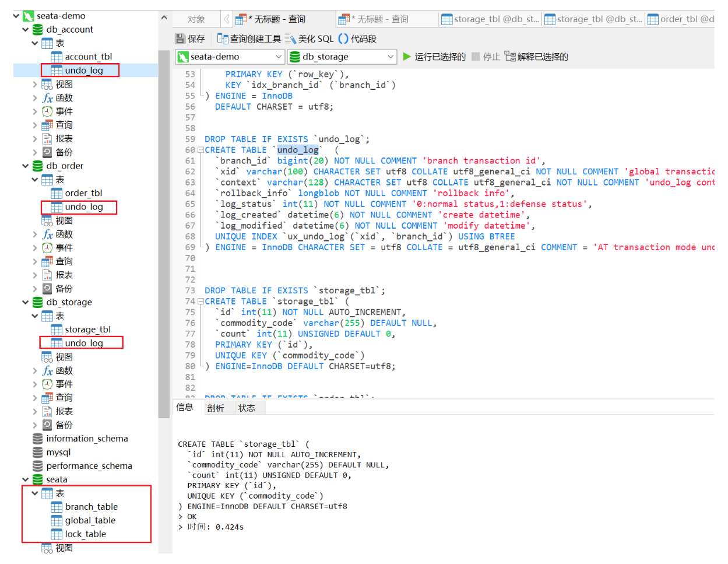
Task: Collapse the db_storage database node
Action: click(26, 302)
